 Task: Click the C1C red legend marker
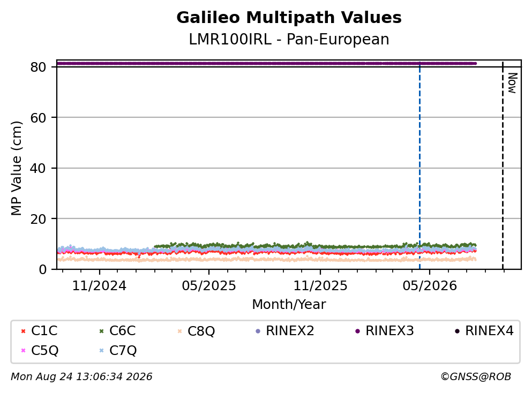coord(23,331)
